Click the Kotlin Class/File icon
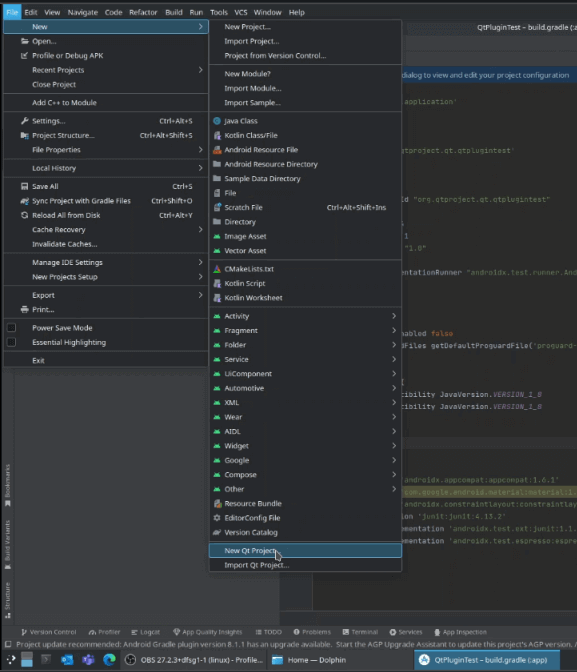 click(x=217, y=135)
